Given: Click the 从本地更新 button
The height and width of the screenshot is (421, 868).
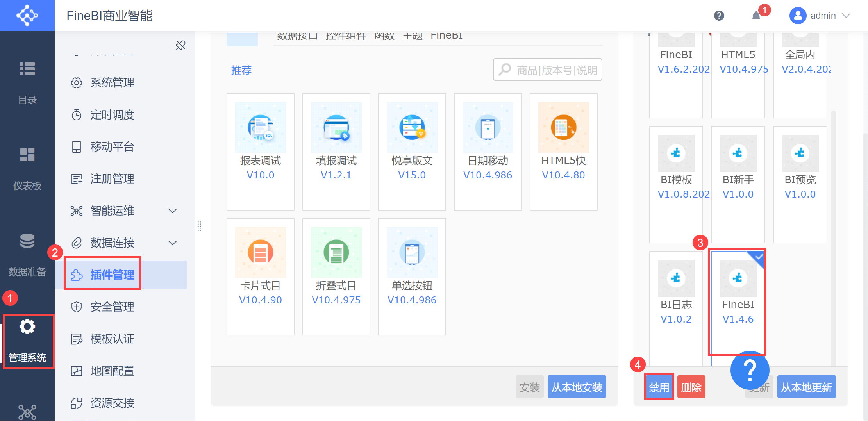Looking at the screenshot, I should click(x=807, y=387).
